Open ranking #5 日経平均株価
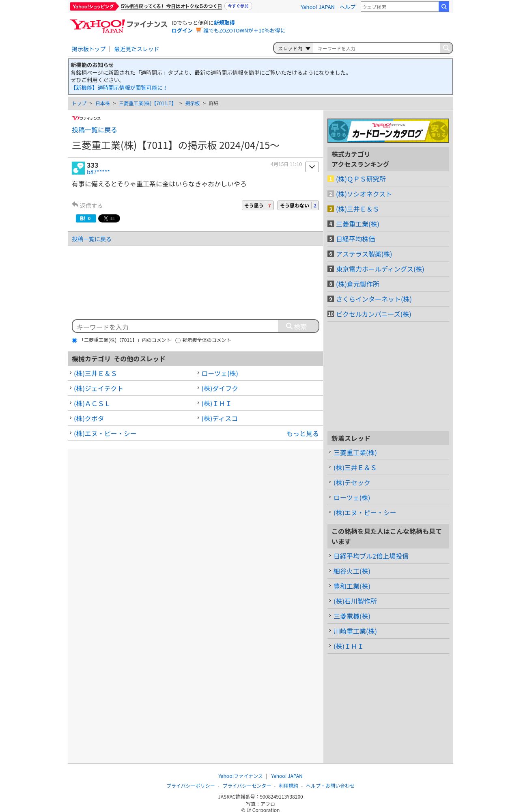 pyautogui.click(x=355, y=239)
